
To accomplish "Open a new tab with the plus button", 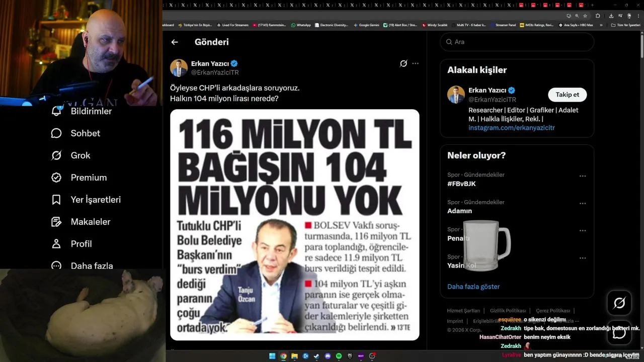I will (592, 5).
